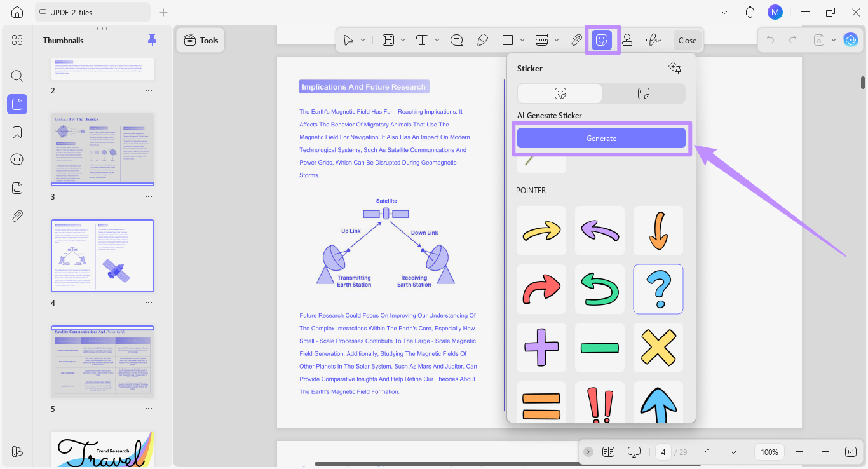Undo the last action
Viewport: 868px width, 469px height.
pos(770,40)
